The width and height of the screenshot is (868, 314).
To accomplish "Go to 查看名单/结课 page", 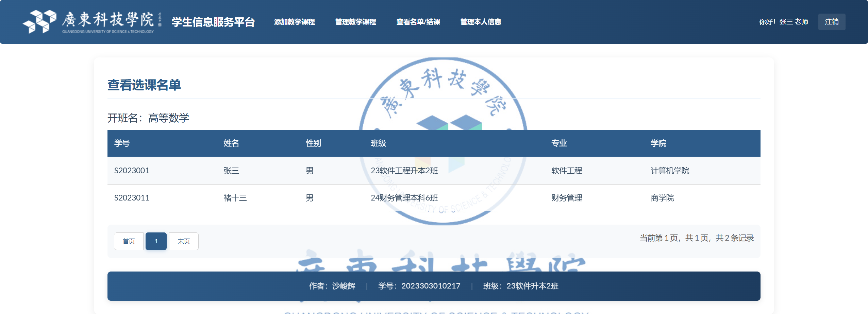I will (x=418, y=22).
